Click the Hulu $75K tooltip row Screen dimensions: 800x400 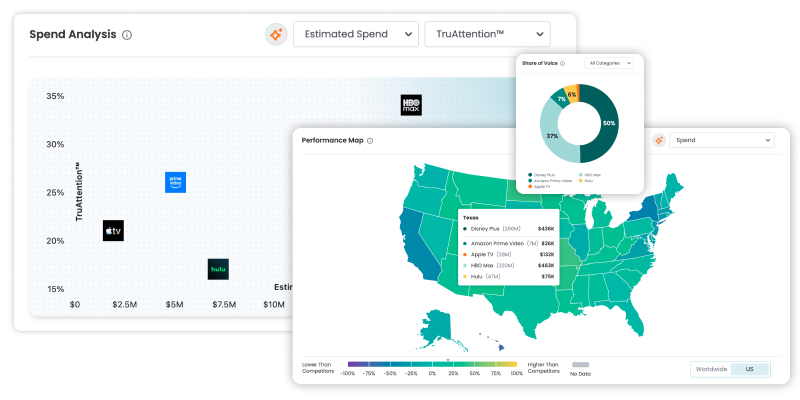point(508,277)
